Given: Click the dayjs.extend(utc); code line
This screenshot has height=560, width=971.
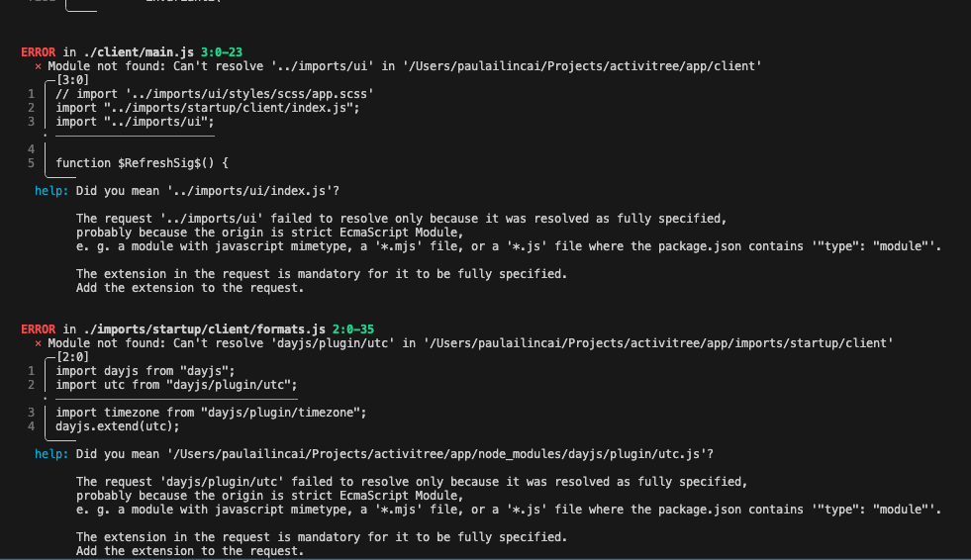Looking at the screenshot, I should pyautogui.click(x=118, y=426).
